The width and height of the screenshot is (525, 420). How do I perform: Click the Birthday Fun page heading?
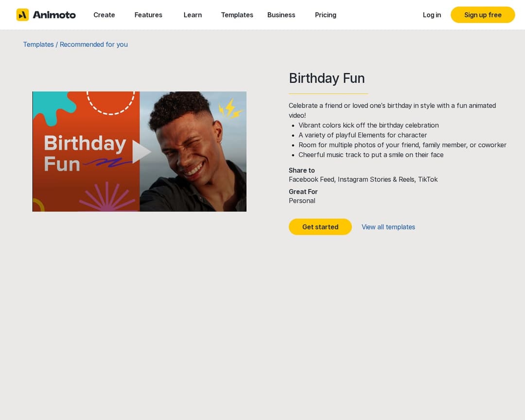click(327, 78)
